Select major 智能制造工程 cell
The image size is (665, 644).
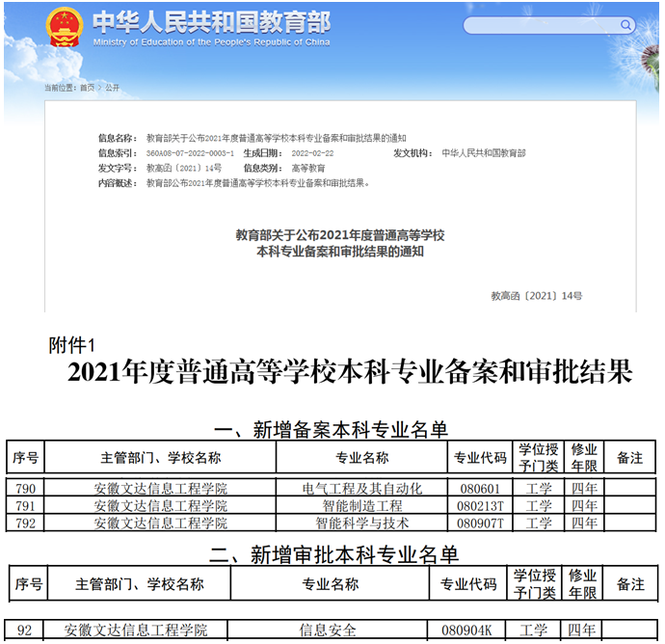[361, 506]
